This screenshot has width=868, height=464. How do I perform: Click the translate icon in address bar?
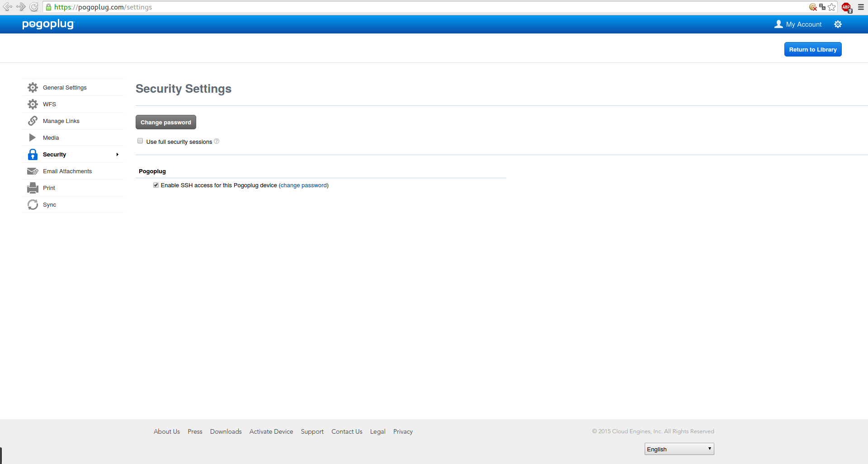coord(822,7)
